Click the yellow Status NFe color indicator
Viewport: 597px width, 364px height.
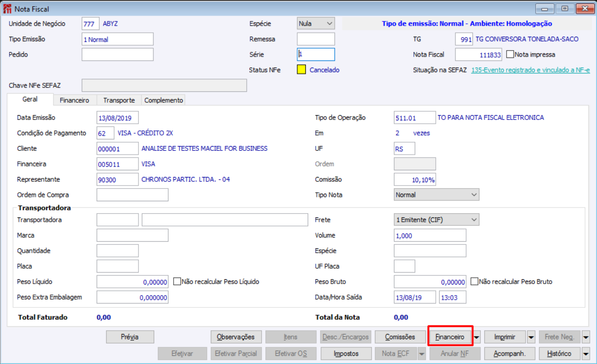click(302, 69)
